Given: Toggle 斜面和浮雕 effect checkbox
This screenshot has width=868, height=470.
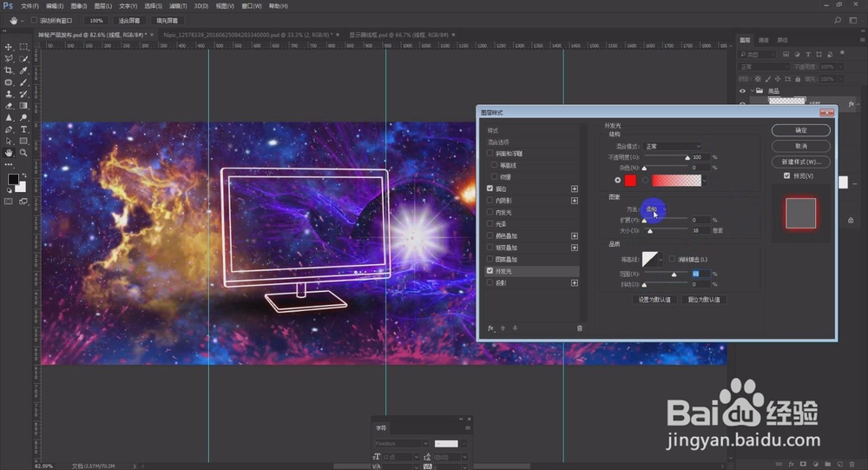Looking at the screenshot, I should point(490,154).
